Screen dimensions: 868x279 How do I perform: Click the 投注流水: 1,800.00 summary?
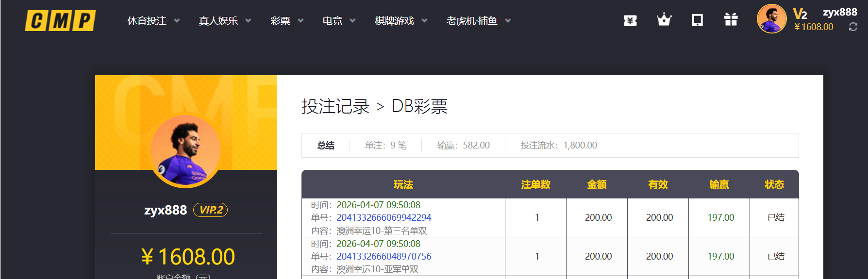(559, 145)
